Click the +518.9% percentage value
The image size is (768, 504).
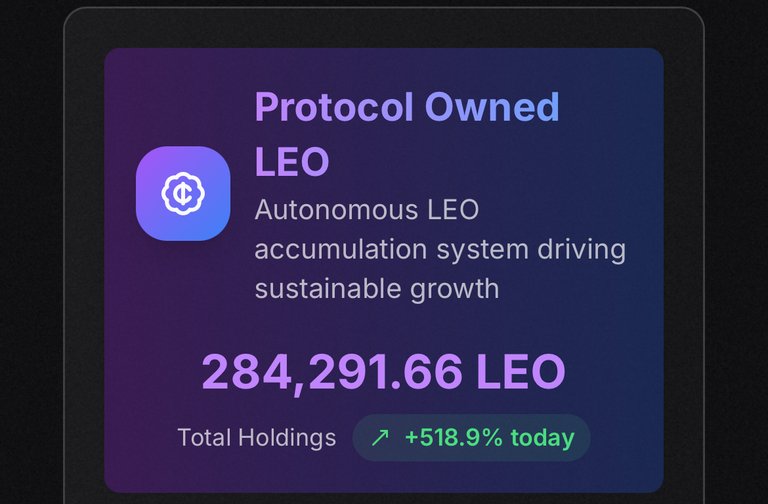tap(454, 437)
